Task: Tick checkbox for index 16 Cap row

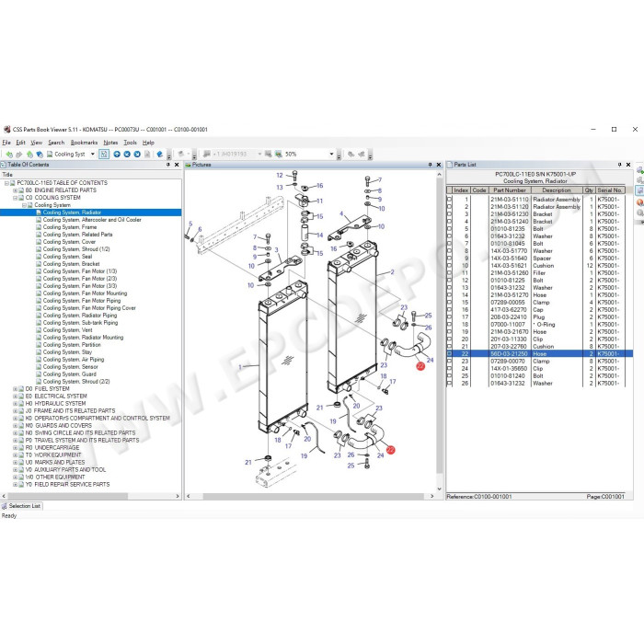Action: tap(449, 310)
